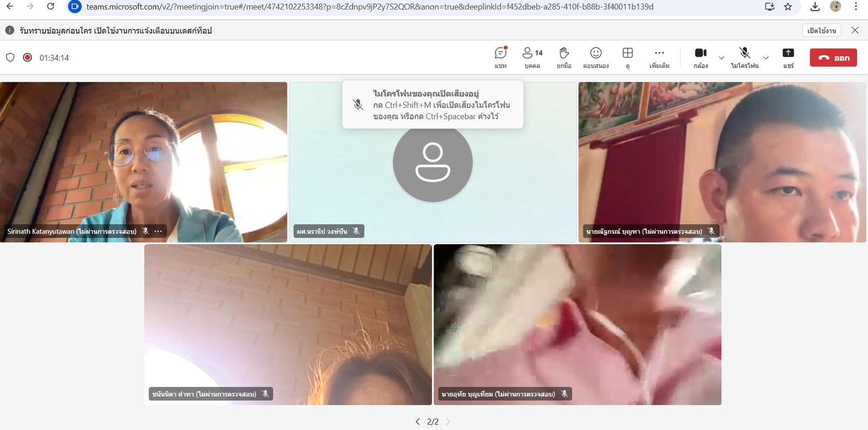Select the center participant avatar tile
Screen dimensions: 868x430
pos(433,162)
